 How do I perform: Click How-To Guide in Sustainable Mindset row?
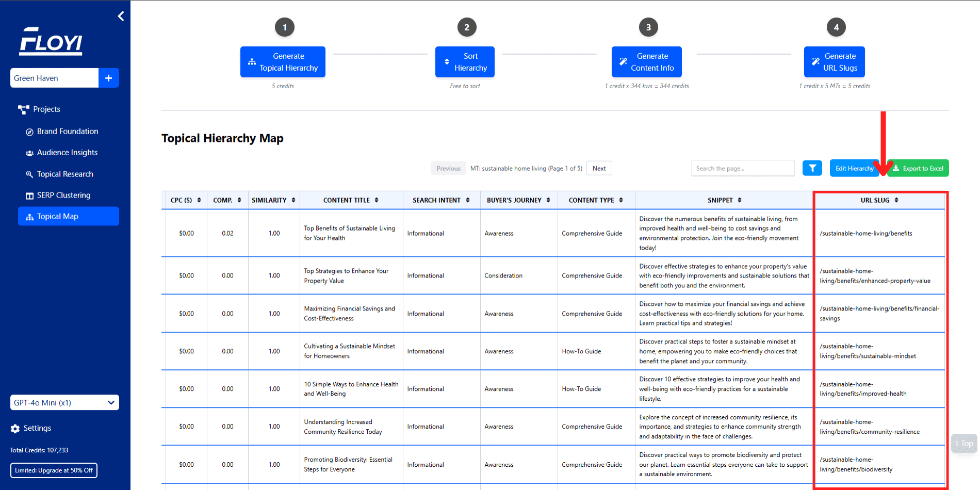click(x=581, y=351)
